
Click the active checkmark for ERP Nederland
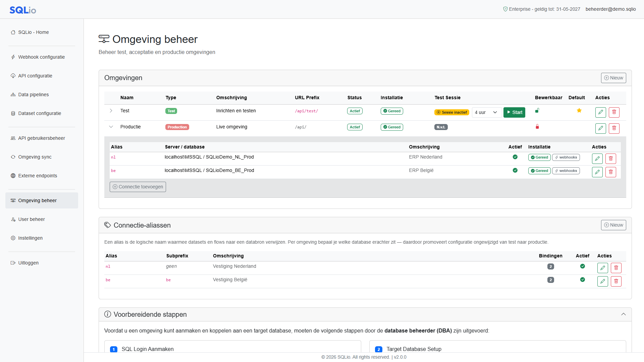(x=515, y=157)
